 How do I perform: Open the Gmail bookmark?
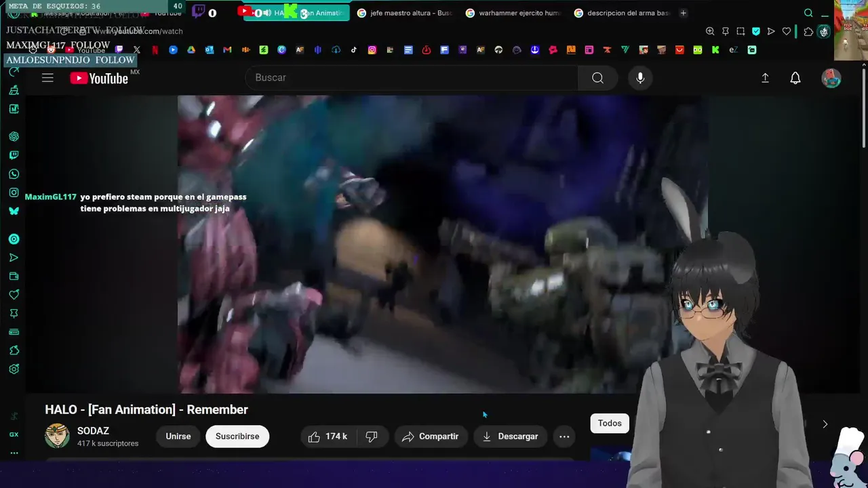coord(227,50)
